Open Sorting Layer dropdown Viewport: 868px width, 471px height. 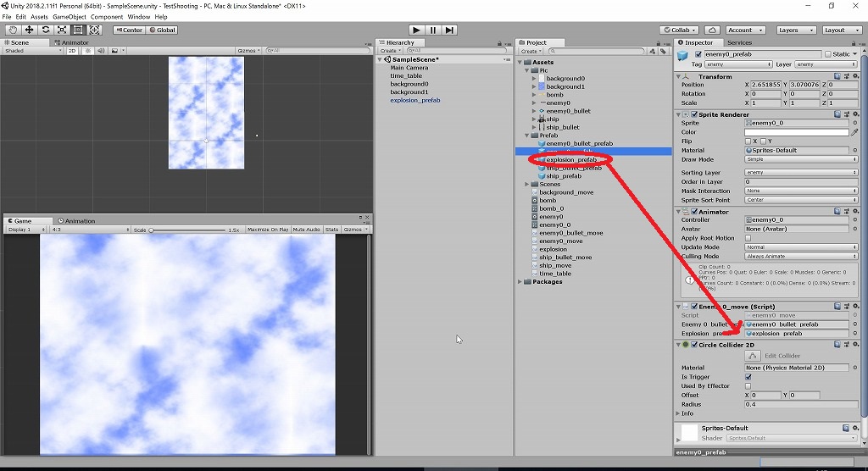(x=802, y=173)
